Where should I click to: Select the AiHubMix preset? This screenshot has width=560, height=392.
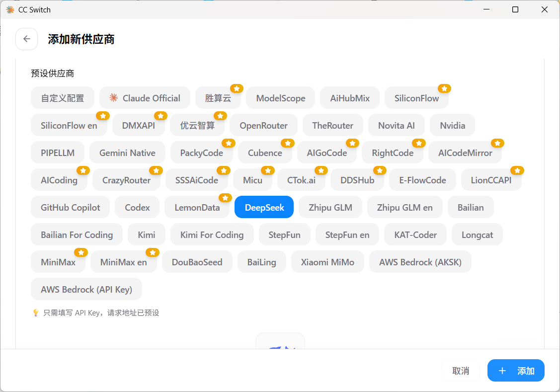click(350, 98)
